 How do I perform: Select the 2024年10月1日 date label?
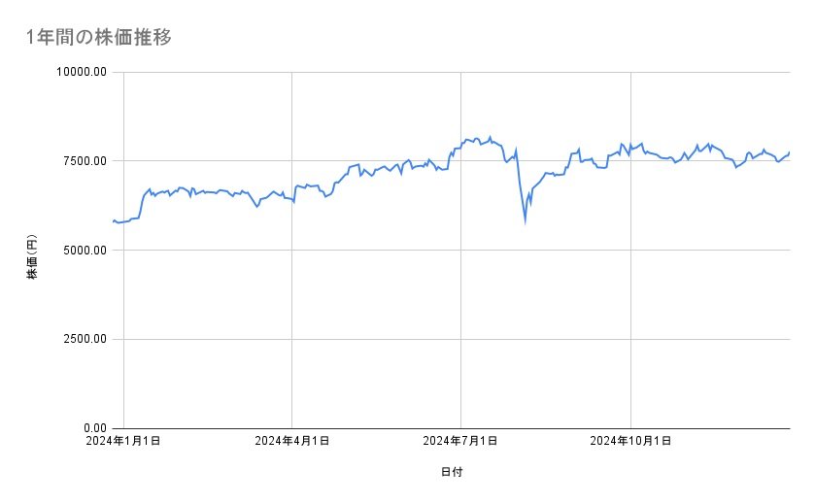[x=631, y=441]
